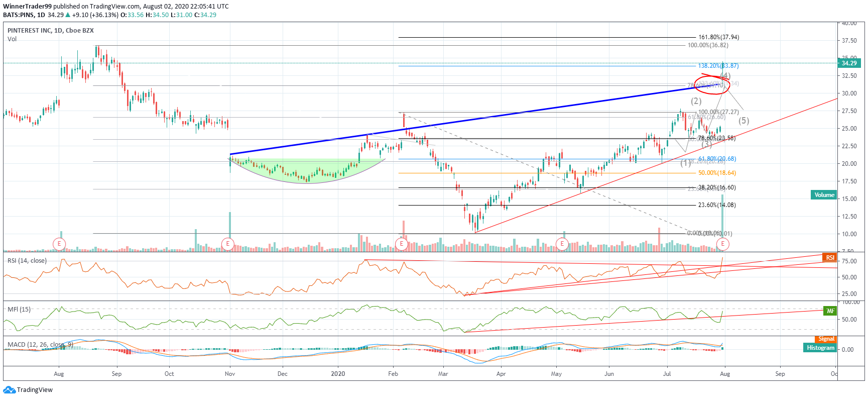
Task: Click the Mar label on time axis
Action: (443, 374)
